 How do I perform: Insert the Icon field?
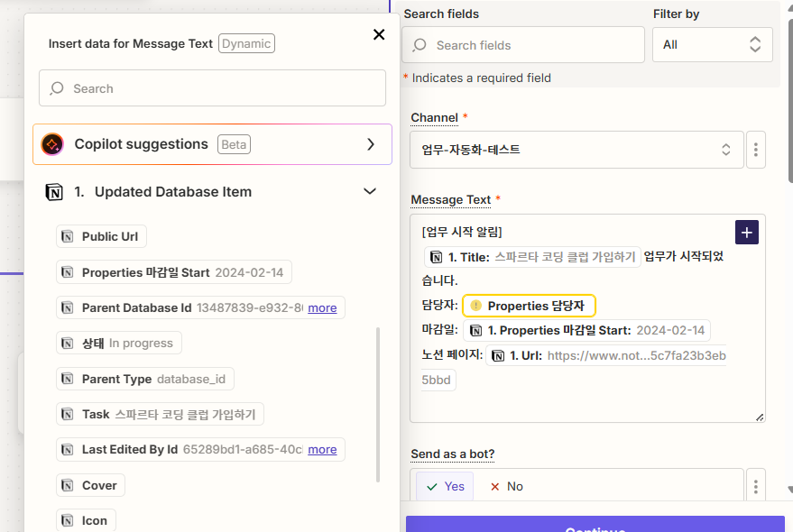pyautogui.click(x=86, y=520)
